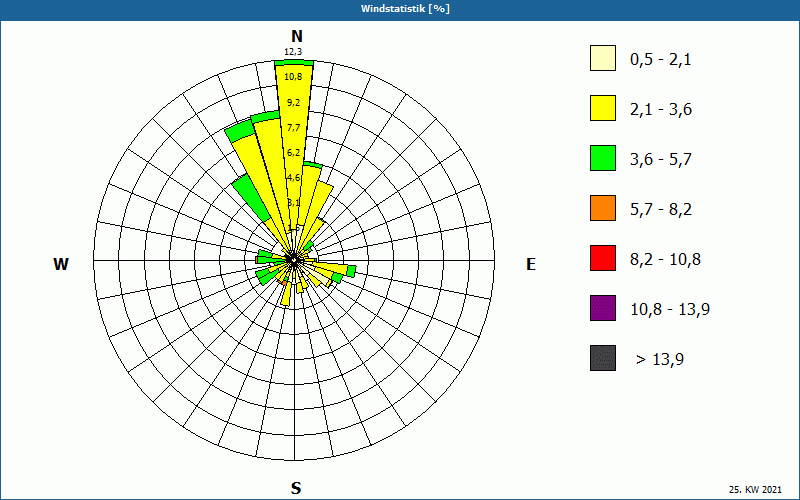Click the orange 5,7 - 8,2 legend swatch
This screenshot has height=500, width=800.
(603, 208)
